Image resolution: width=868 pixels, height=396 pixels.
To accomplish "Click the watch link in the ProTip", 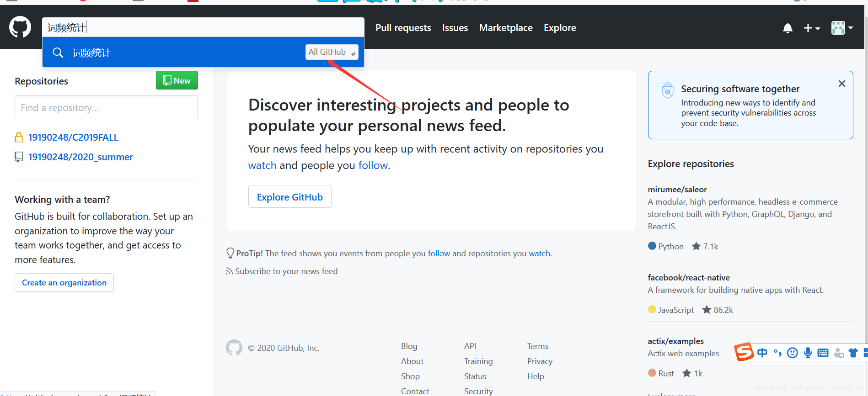I will click(540, 253).
